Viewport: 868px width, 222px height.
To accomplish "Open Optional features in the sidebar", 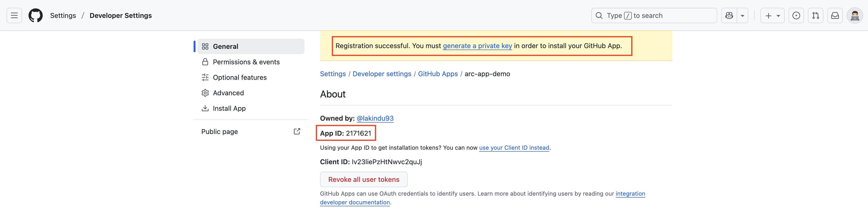I will [239, 77].
